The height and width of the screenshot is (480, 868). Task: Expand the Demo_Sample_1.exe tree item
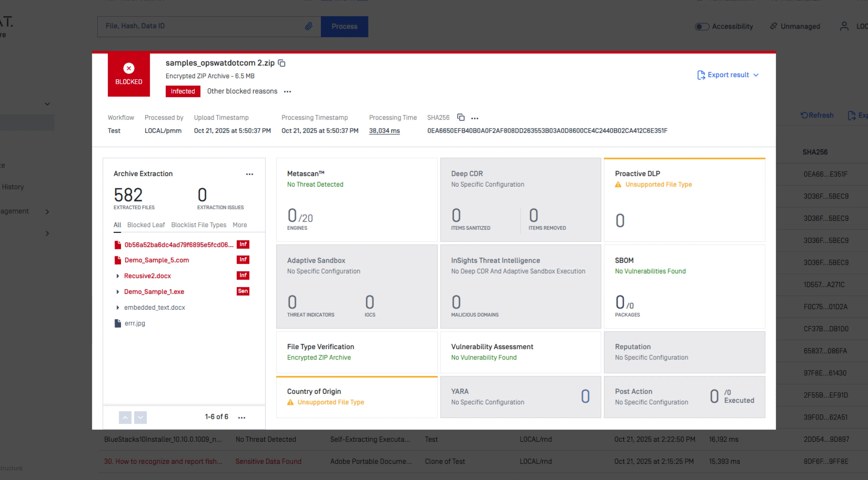point(118,292)
